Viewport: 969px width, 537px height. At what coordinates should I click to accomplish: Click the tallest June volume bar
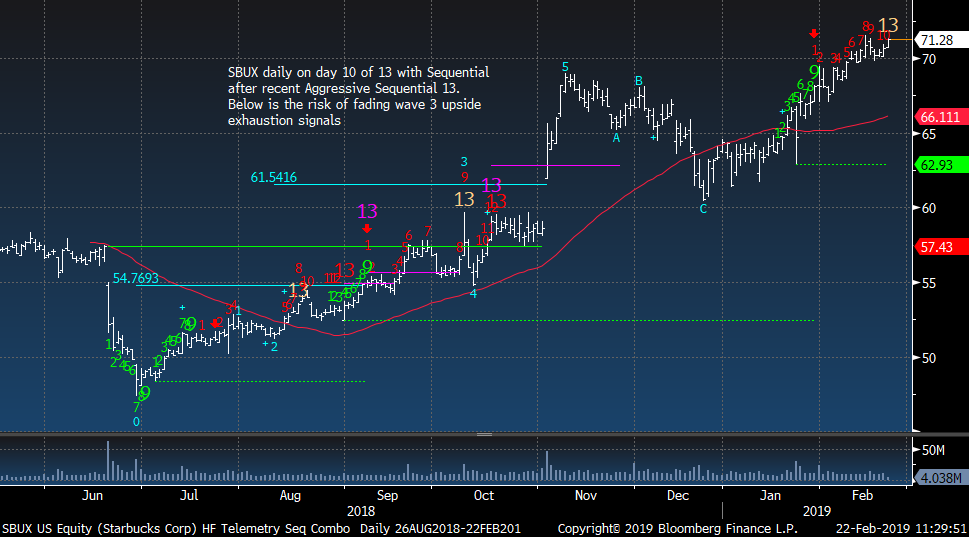coord(108,460)
